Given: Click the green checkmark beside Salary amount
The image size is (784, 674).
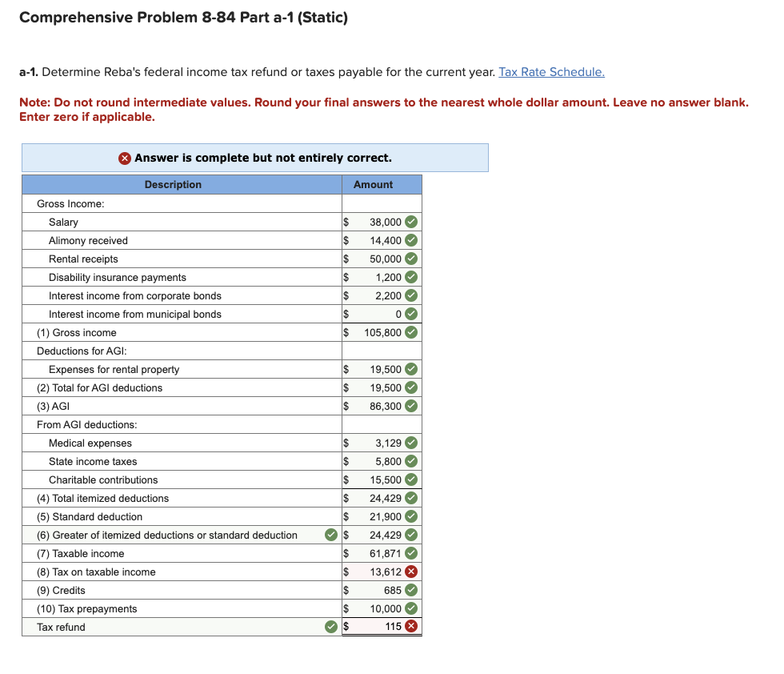Looking at the screenshot, I should pos(410,222).
